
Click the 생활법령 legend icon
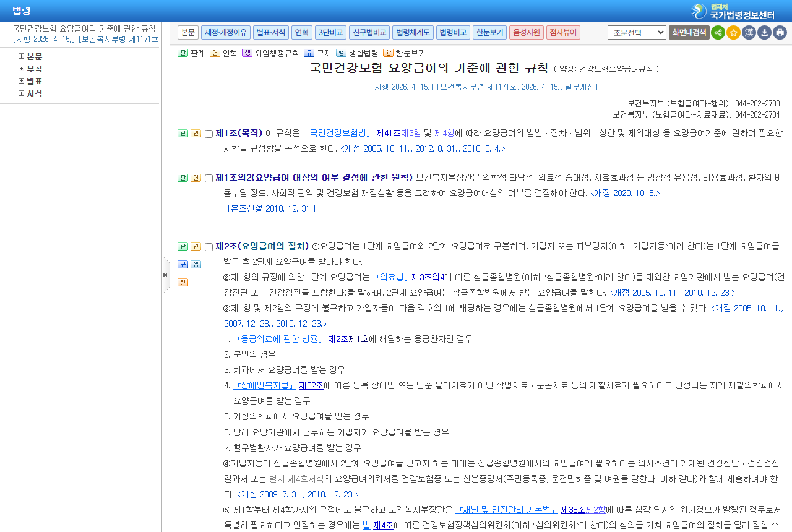coord(341,53)
